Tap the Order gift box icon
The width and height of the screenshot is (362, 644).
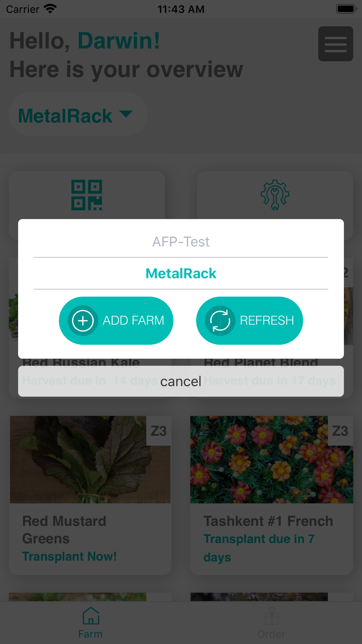tap(271, 616)
